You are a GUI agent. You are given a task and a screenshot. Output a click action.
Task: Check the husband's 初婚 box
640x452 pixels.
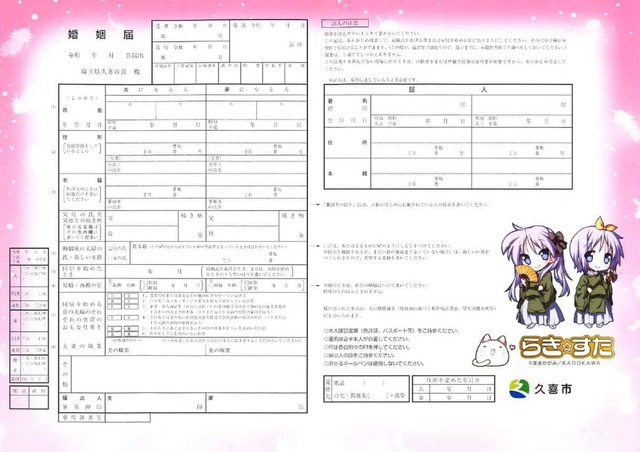(111, 285)
